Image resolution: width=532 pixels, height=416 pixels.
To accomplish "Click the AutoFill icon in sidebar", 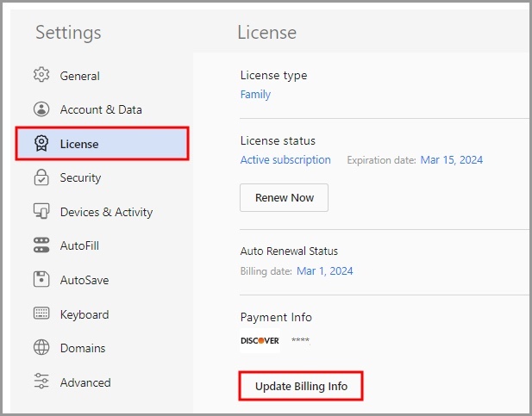I will (x=41, y=245).
